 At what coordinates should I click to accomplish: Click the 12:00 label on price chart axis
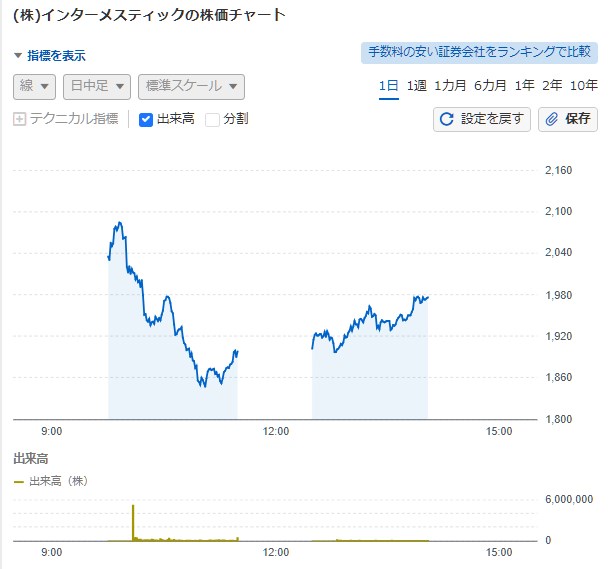click(276, 431)
